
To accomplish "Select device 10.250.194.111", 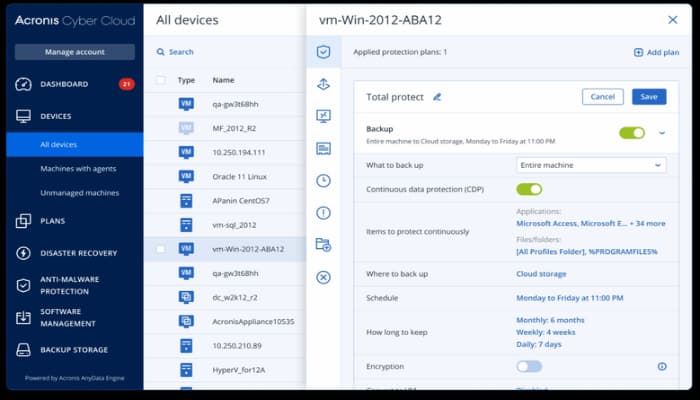I will point(239,153).
